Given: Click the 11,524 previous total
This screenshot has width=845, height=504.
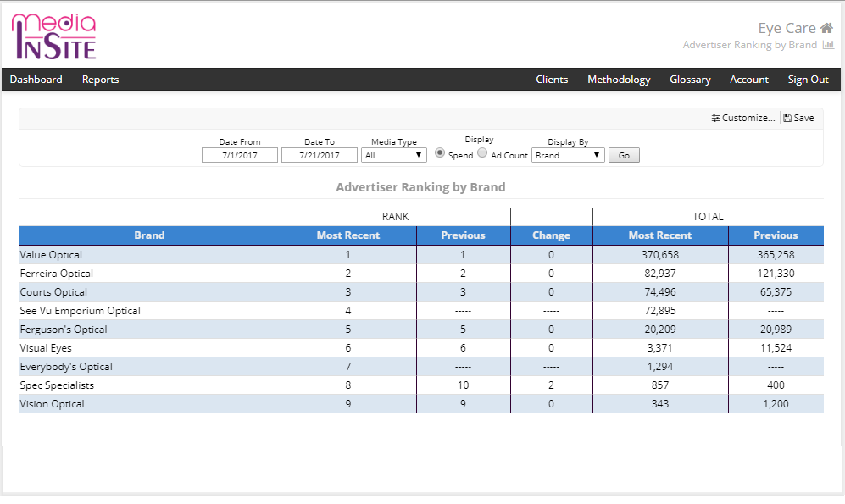Looking at the screenshot, I should 776,348.
